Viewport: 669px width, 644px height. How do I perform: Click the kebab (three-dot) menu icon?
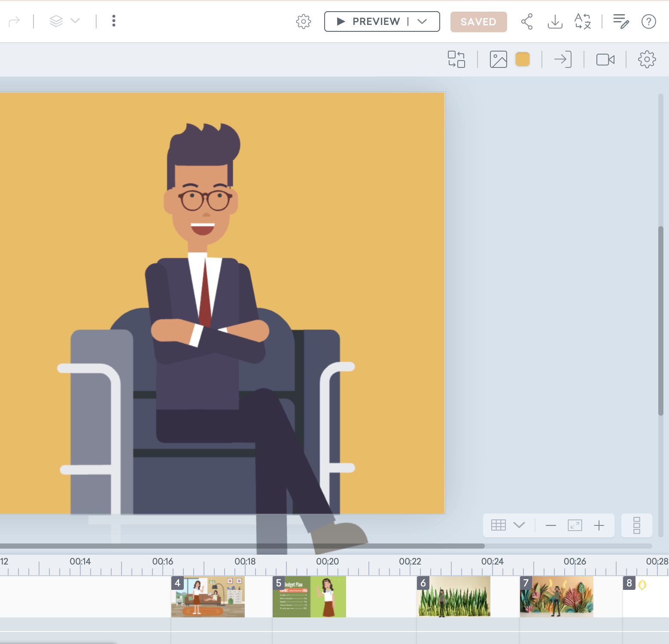click(113, 21)
